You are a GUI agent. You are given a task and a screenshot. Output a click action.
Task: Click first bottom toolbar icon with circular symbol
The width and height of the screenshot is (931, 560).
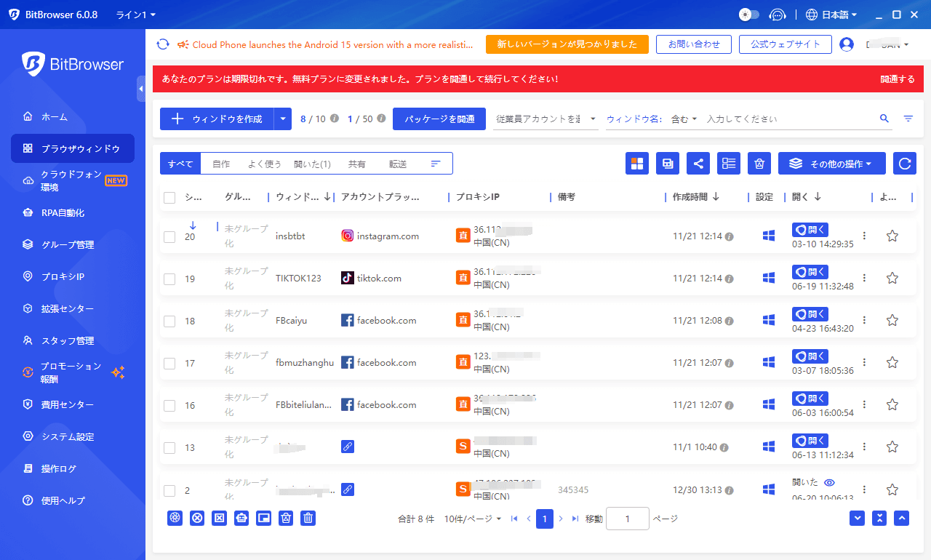point(175,518)
